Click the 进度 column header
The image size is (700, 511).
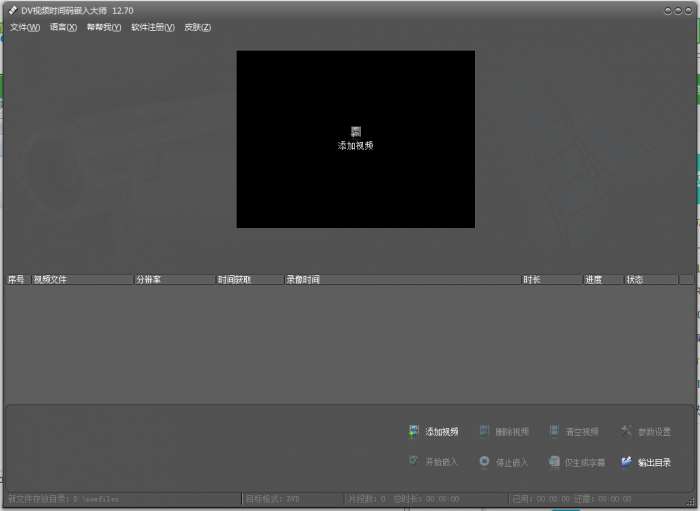[x=603, y=279]
